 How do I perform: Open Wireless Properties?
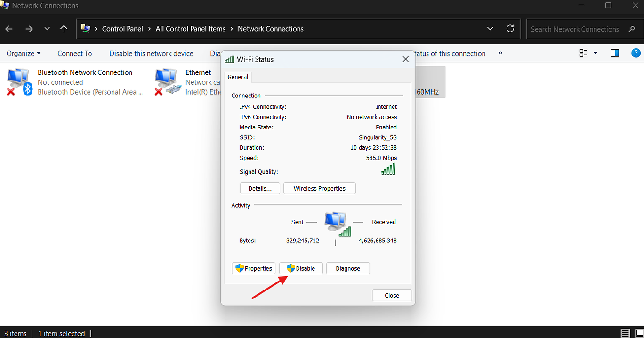pos(319,188)
